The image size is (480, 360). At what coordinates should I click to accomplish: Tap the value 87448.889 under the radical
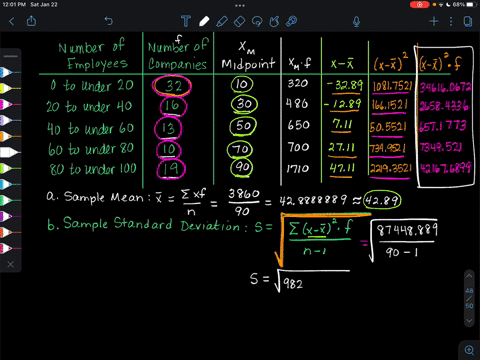pos(407,230)
